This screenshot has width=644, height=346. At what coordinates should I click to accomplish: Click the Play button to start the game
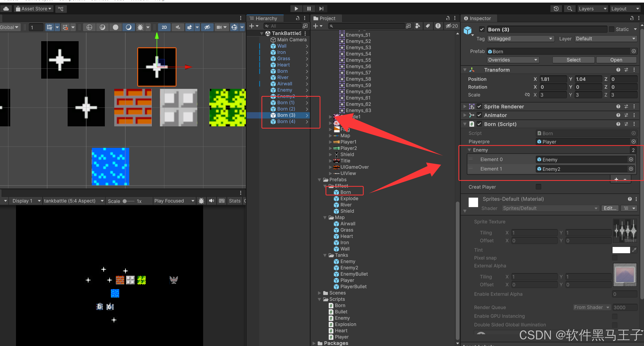(296, 9)
